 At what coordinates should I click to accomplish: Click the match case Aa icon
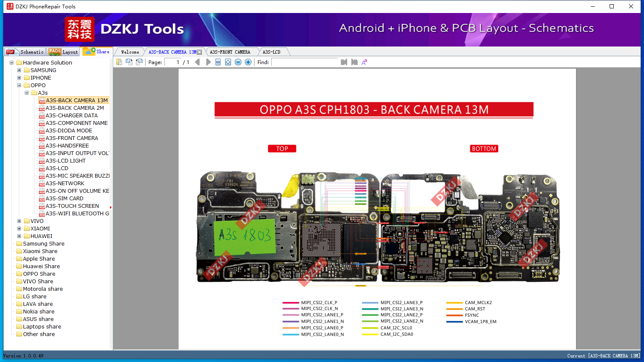point(364,62)
